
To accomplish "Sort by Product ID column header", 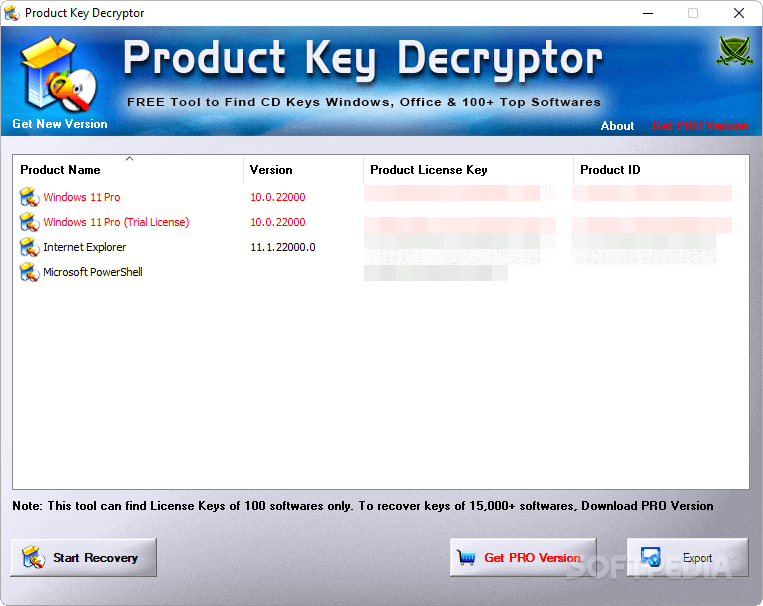I will 610,170.
